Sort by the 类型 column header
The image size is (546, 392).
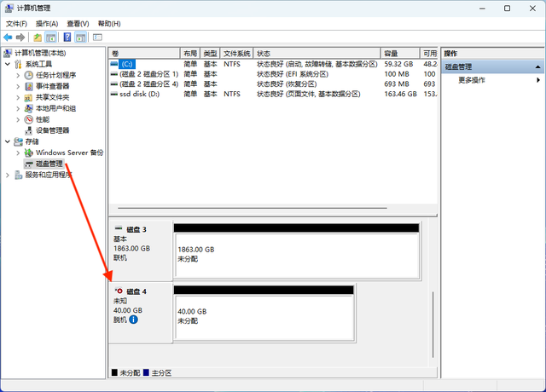click(x=211, y=54)
